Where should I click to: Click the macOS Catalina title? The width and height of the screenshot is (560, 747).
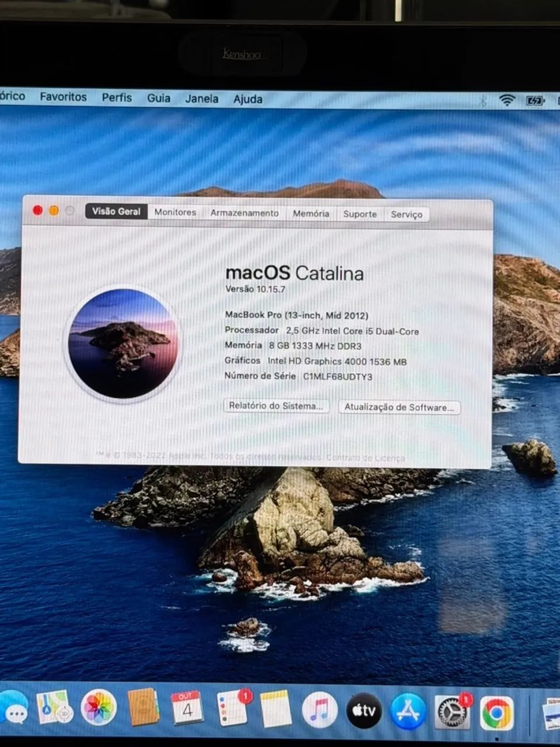point(295,273)
